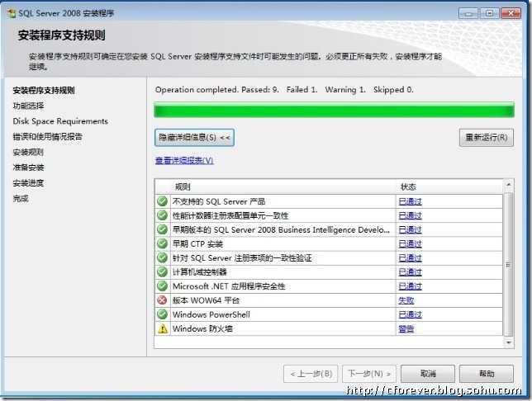Image resolution: width=532 pixels, height=401 pixels.
Task: Click the passed icon for 计算机域控制器
Action: [x=163, y=271]
